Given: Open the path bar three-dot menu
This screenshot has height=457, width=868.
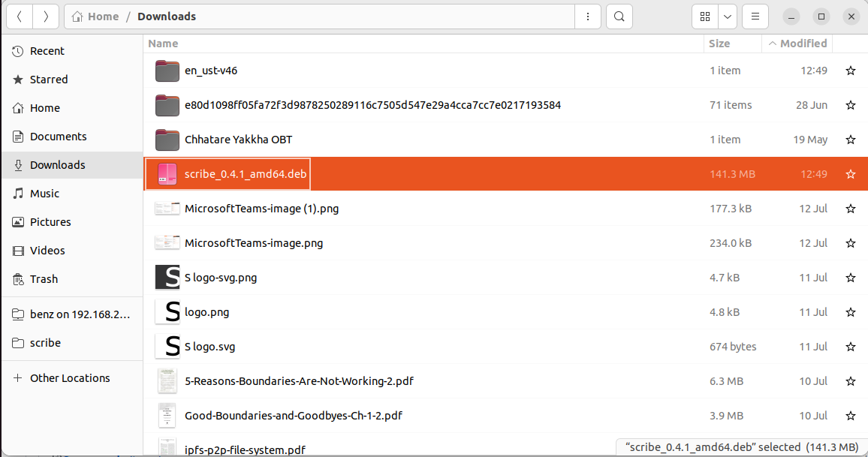Looking at the screenshot, I should (587, 17).
